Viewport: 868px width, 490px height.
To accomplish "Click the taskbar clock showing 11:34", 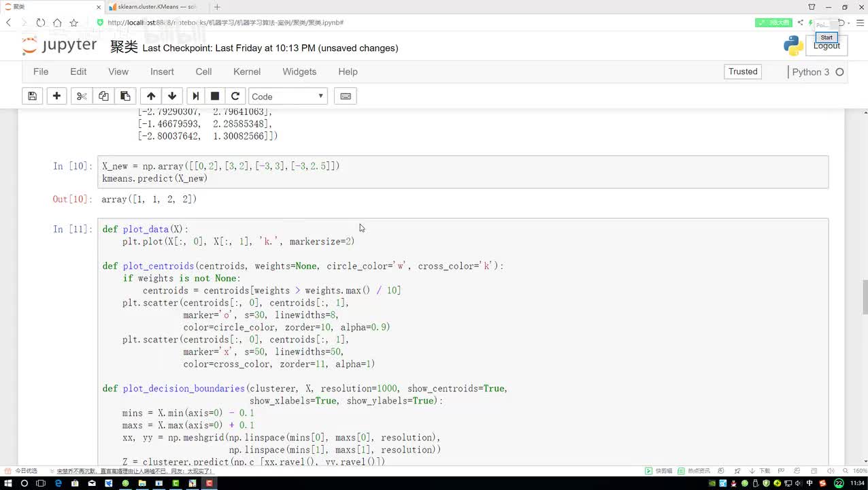I will click(x=857, y=483).
